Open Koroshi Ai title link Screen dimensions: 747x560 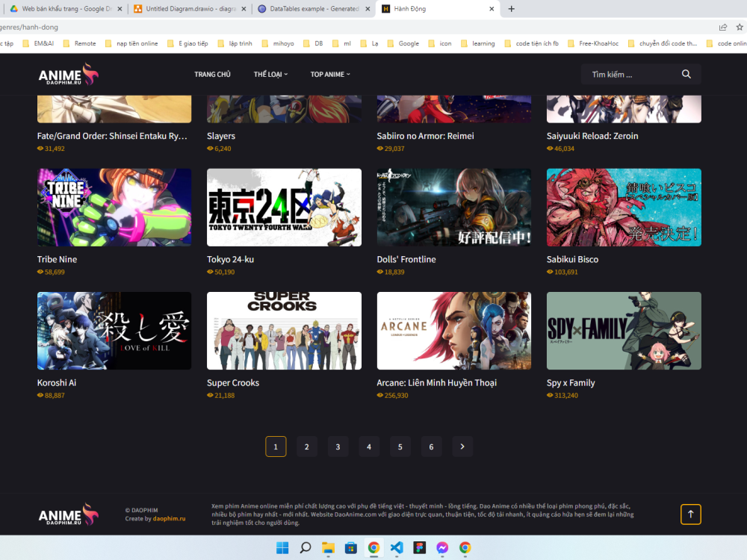pyautogui.click(x=57, y=383)
